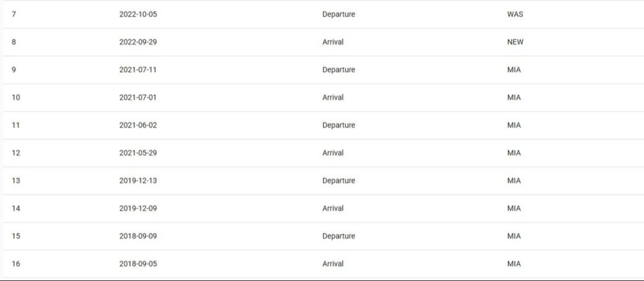Select the Arrival cell in row 10

click(333, 98)
